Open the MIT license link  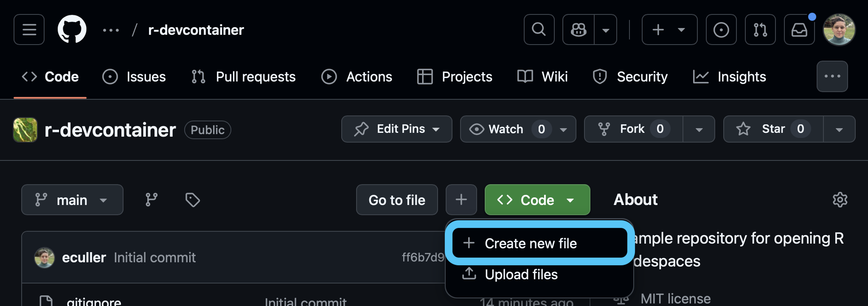pos(675,299)
